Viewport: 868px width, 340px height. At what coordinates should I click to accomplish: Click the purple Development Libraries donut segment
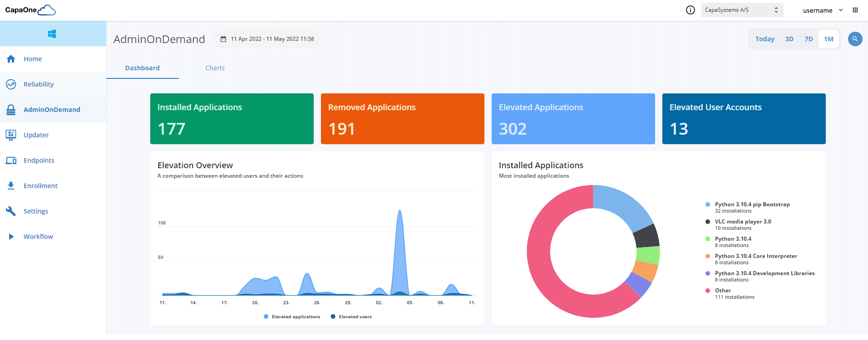click(x=638, y=285)
